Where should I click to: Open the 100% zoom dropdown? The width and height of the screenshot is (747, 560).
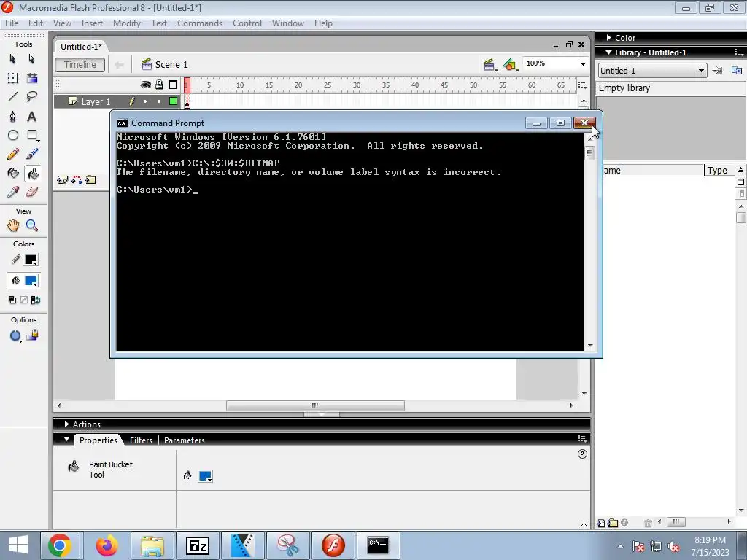click(x=583, y=64)
